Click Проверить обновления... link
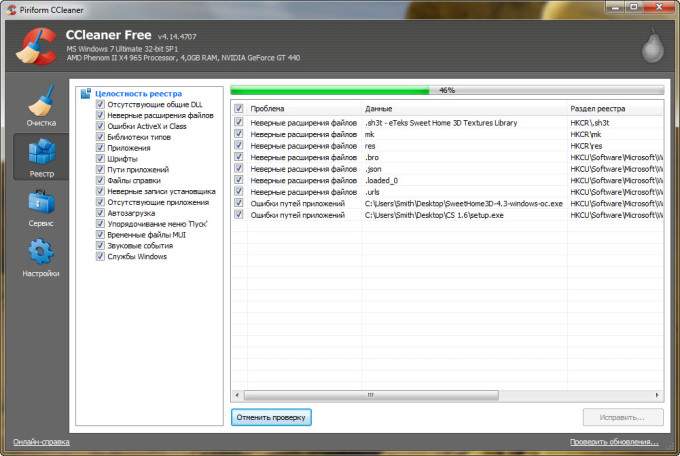The height and width of the screenshot is (456, 680). pyautogui.click(x=614, y=442)
